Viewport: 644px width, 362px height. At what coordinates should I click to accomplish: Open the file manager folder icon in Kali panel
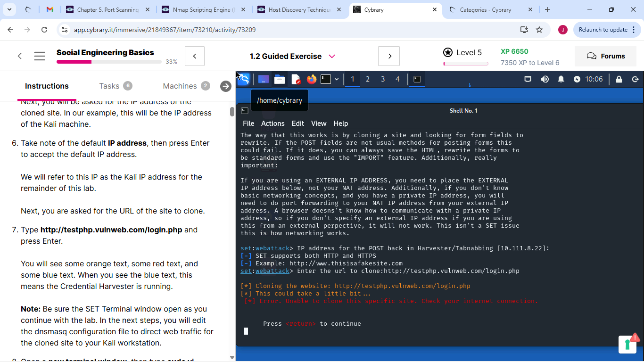[x=280, y=79]
